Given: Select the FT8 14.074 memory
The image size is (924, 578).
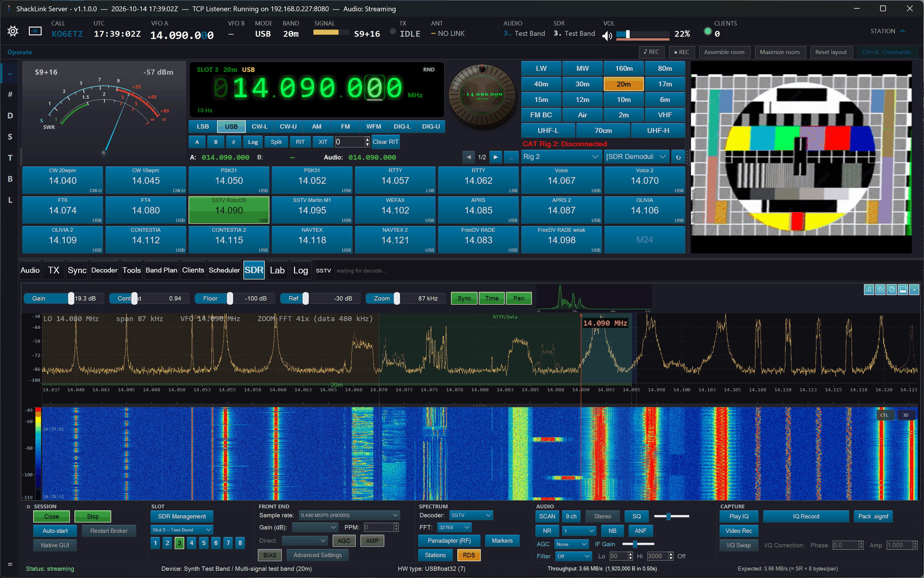Looking at the screenshot, I should (x=62, y=210).
